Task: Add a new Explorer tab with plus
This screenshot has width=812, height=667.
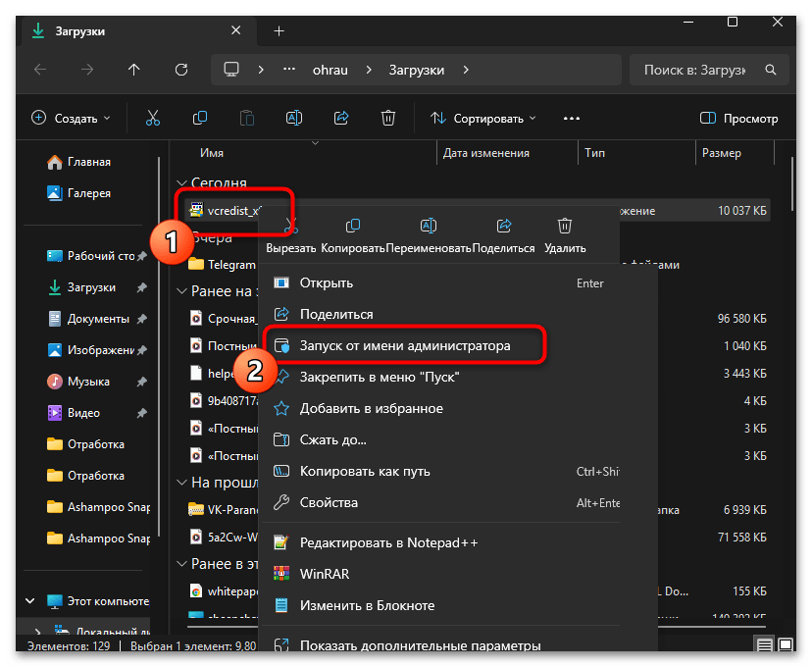Action: [279, 31]
